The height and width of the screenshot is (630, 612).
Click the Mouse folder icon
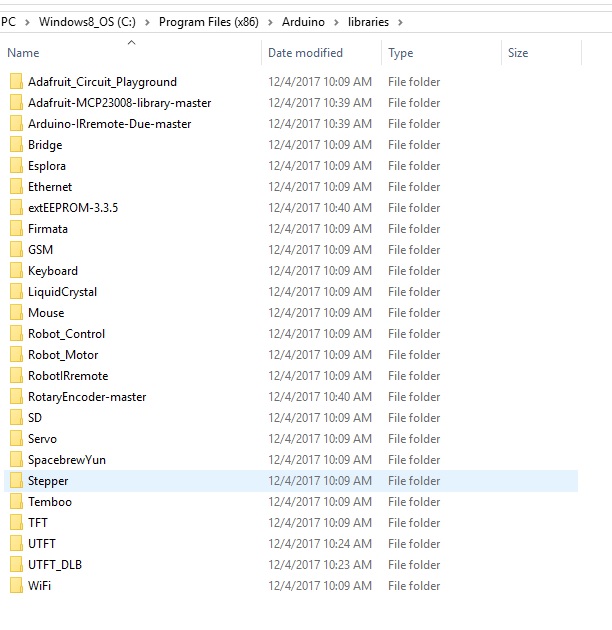click(x=16, y=313)
